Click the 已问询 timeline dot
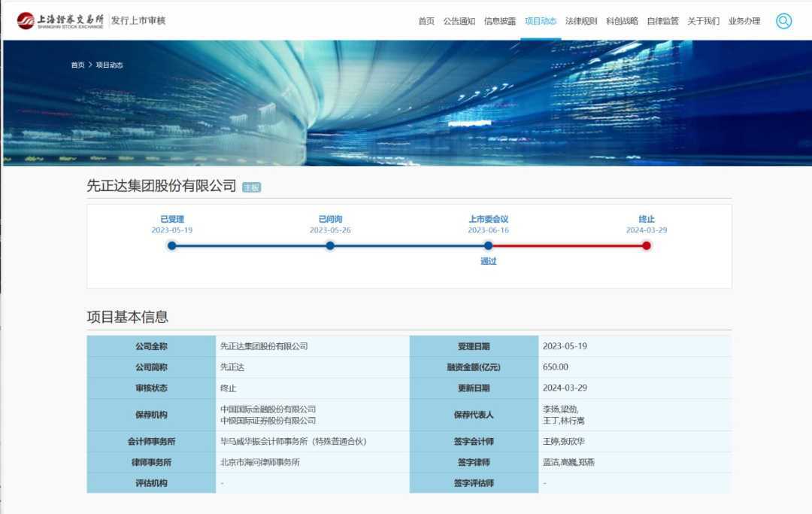 330,245
